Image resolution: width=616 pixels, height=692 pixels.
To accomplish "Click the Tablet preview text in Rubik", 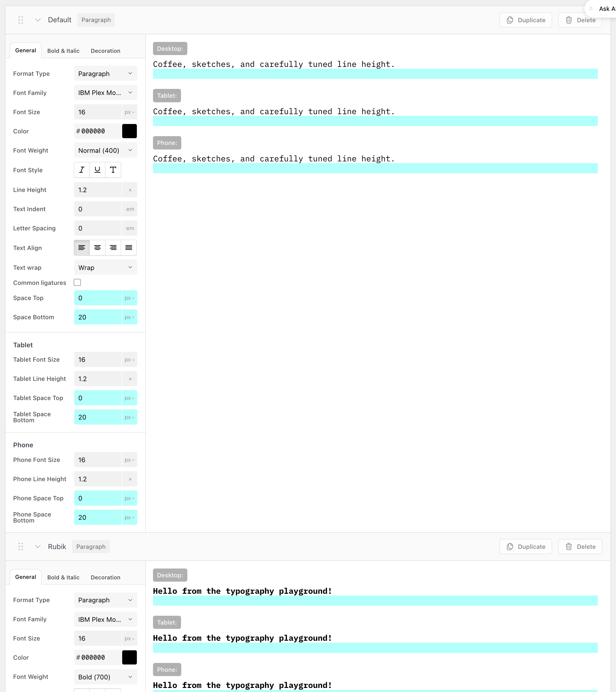I will pos(242,638).
